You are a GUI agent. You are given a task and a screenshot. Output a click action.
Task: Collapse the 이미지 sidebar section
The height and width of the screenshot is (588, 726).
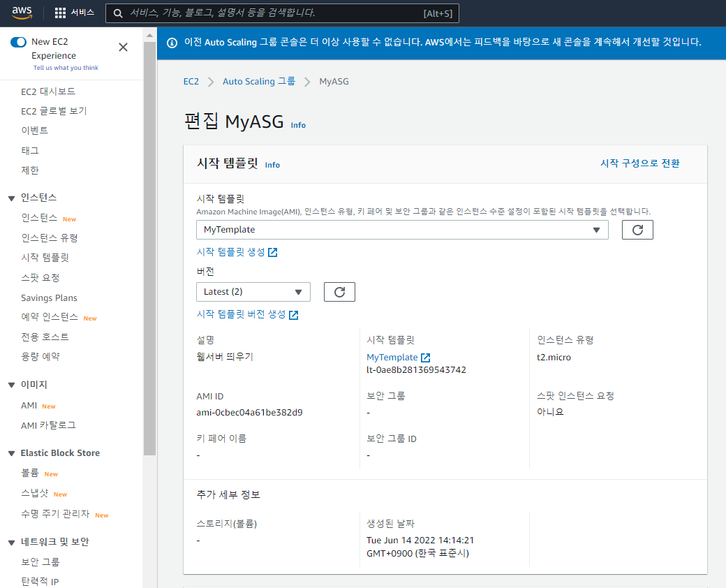(x=12, y=385)
